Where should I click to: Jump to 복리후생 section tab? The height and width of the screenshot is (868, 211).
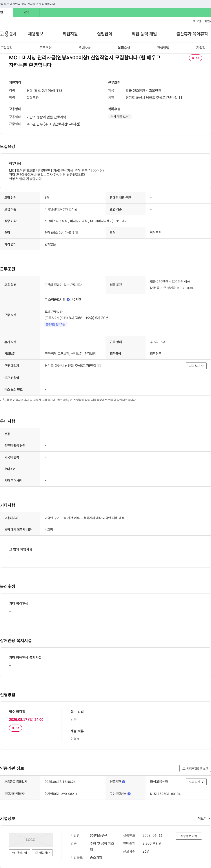[x=124, y=48]
